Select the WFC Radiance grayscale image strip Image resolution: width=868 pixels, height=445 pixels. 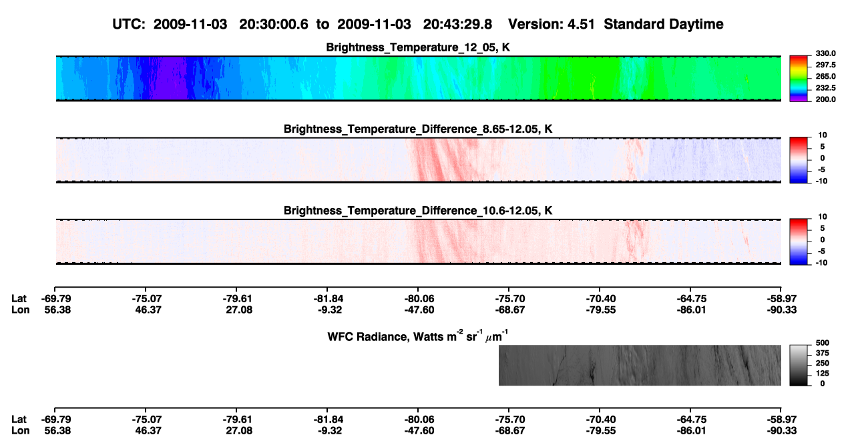coord(640,365)
